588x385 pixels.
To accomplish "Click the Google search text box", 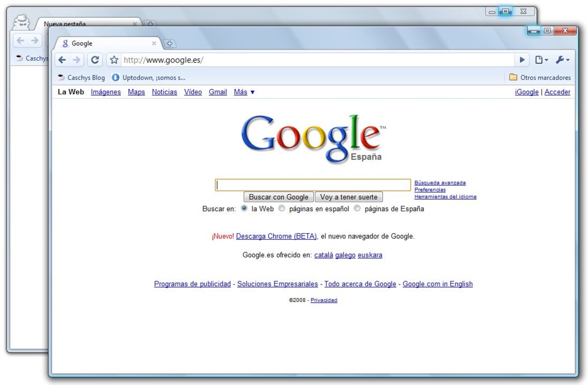I will 313,185.
